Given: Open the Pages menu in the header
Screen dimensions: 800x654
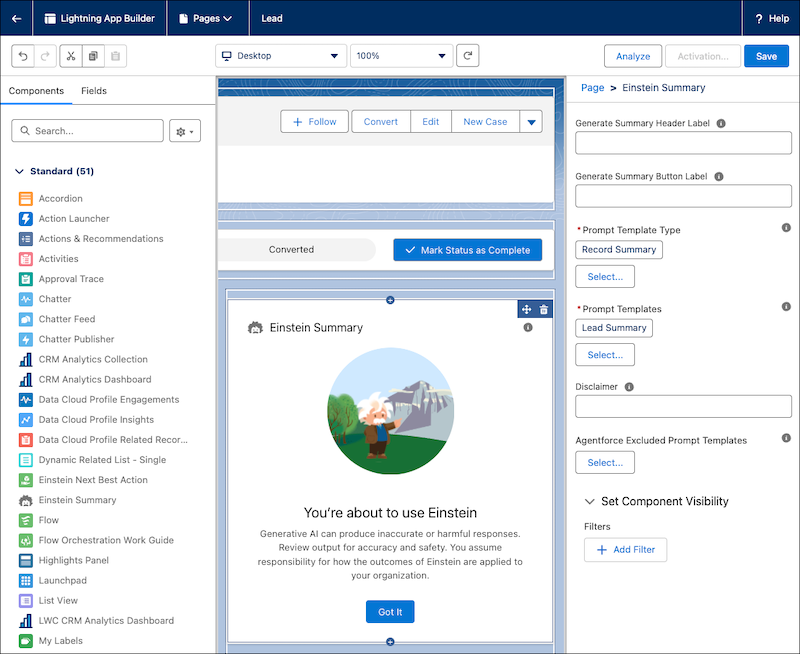Looking at the screenshot, I should point(207,18).
